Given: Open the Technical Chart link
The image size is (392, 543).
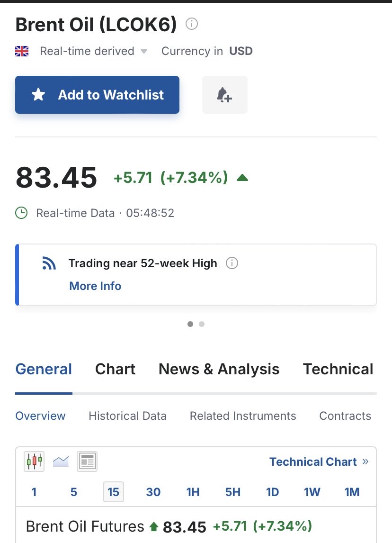Looking at the screenshot, I should click(319, 462).
